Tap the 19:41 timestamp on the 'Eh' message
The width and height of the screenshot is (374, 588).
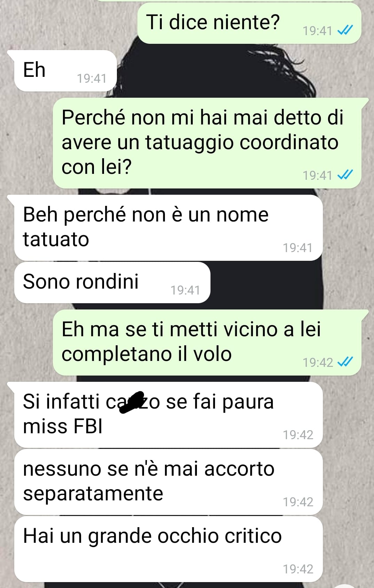(x=91, y=79)
